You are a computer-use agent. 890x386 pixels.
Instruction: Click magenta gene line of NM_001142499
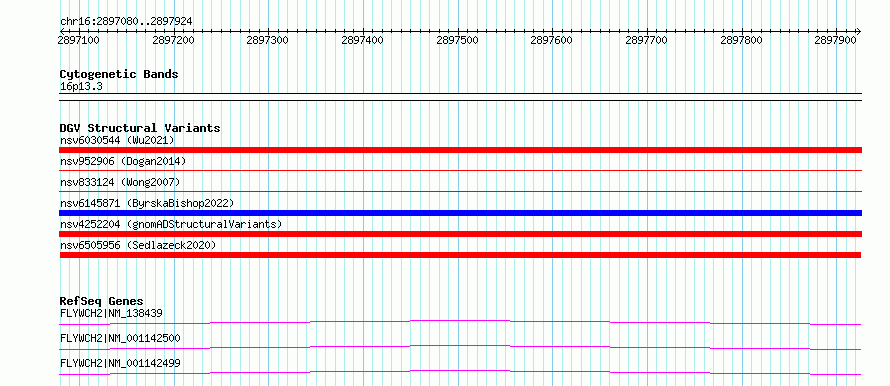[460, 372]
